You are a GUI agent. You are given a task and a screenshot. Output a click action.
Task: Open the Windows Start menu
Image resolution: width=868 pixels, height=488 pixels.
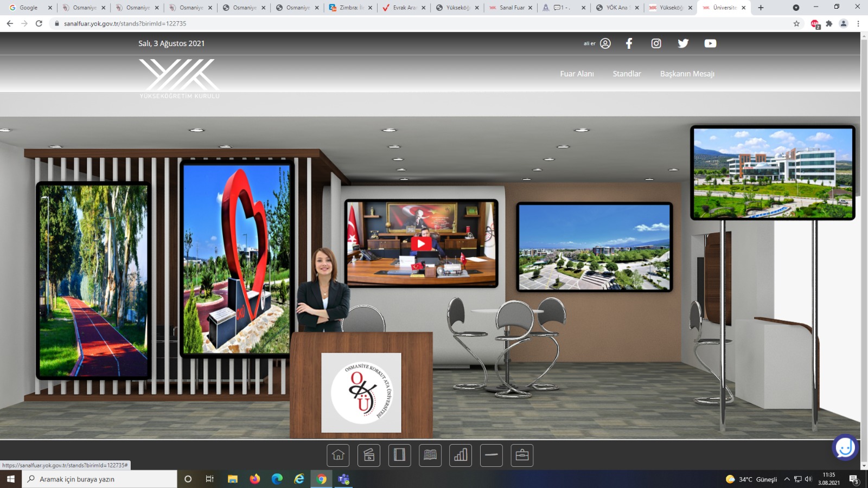pyautogui.click(x=11, y=479)
